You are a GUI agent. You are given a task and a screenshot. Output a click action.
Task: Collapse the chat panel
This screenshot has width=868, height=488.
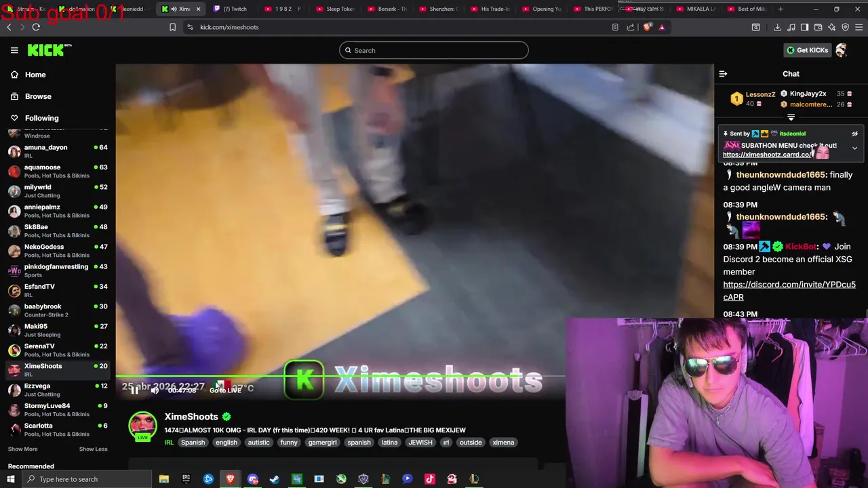click(723, 74)
